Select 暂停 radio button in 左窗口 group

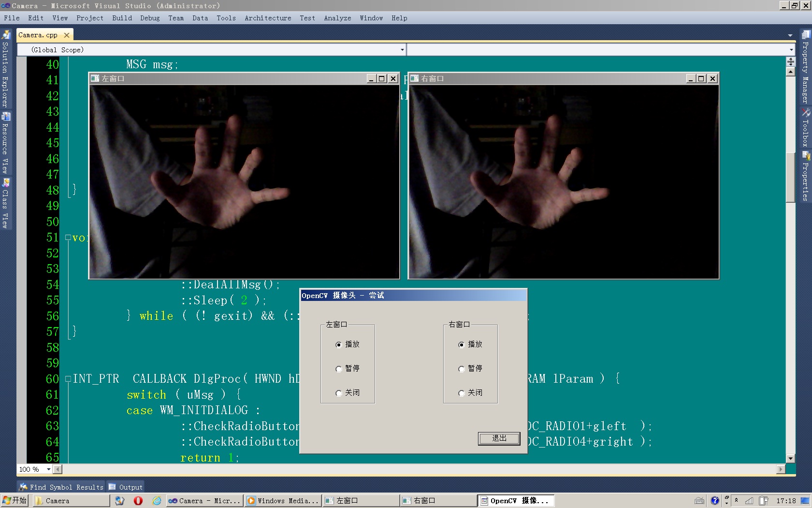tap(339, 369)
